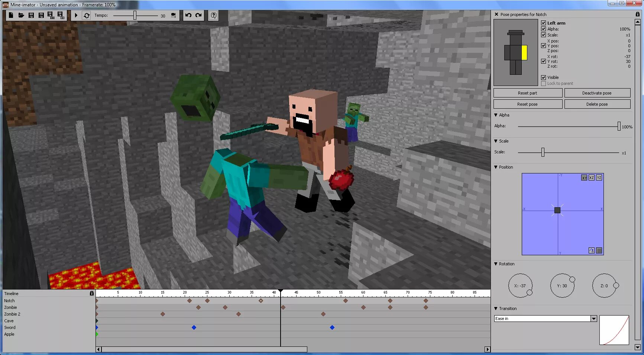Select Cave in the timeline list
Image resolution: width=644 pixels, height=355 pixels.
click(9, 321)
